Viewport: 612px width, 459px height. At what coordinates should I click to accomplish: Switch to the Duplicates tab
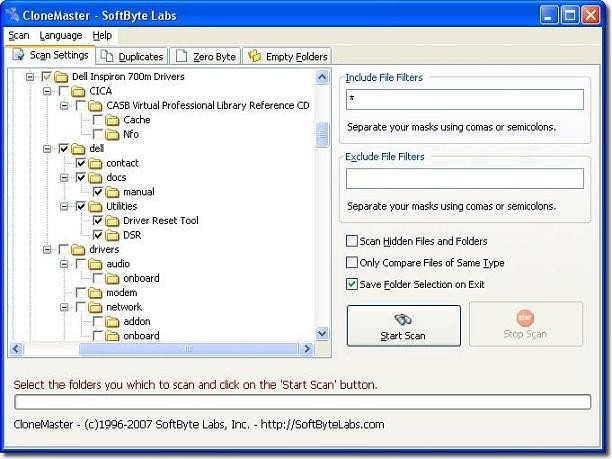(x=132, y=56)
